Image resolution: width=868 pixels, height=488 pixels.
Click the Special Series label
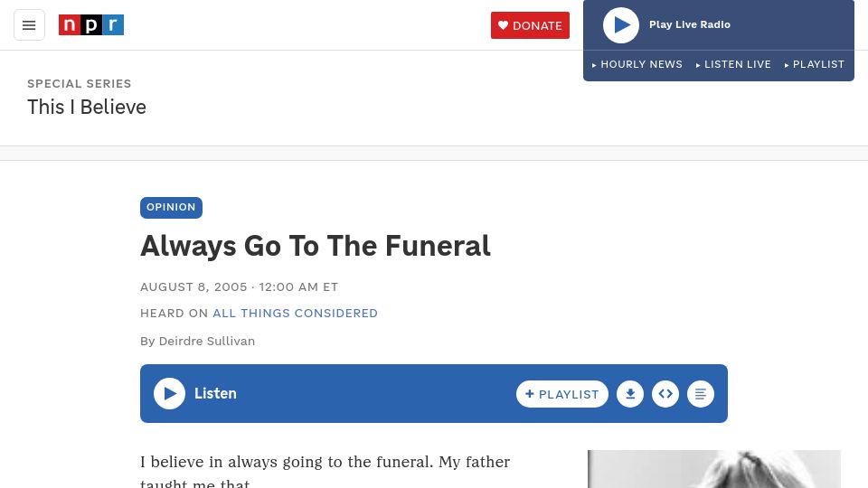point(80,83)
